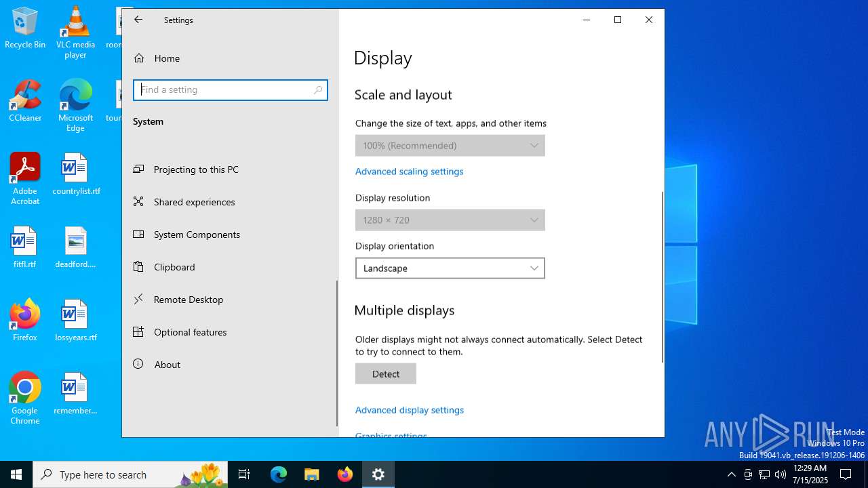Click the Detect button
Screen dimensions: 868x488
pyautogui.click(x=386, y=374)
